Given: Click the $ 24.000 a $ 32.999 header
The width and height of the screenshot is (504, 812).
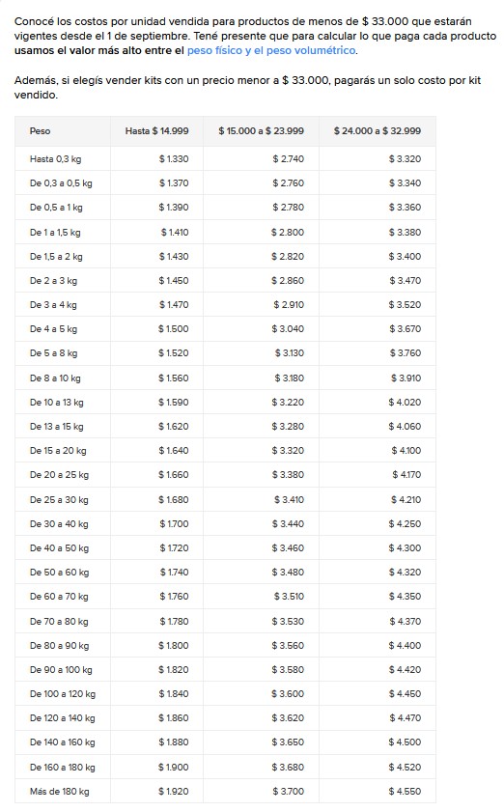Looking at the screenshot, I should point(378,131).
